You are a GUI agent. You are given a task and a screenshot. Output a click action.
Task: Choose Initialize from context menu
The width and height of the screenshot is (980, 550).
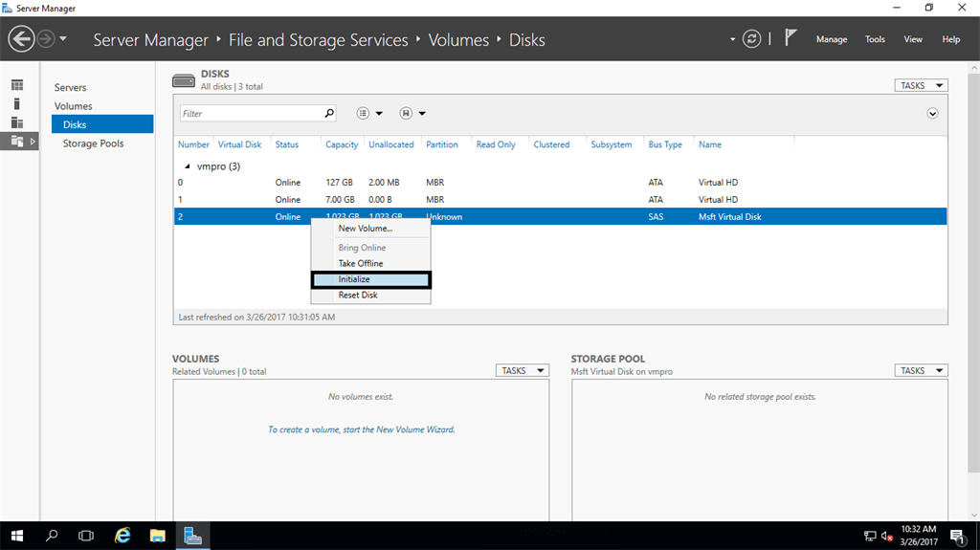[x=370, y=279]
